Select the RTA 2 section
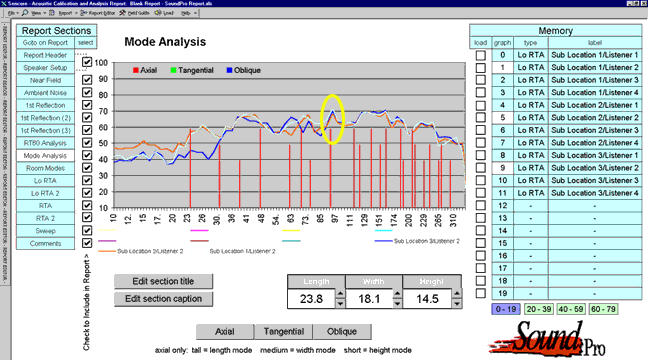 [x=45, y=218]
